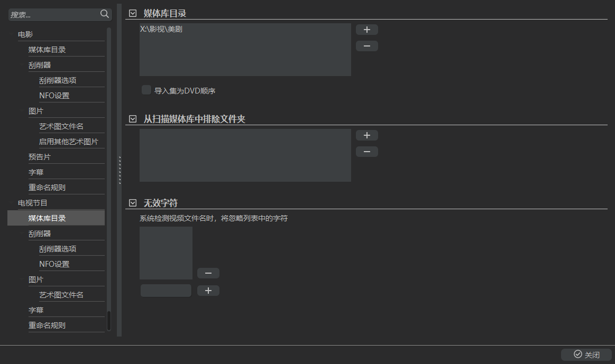615x364 pixels.
Task: Remove folder from scan exclusion list
Action: pyautogui.click(x=366, y=152)
